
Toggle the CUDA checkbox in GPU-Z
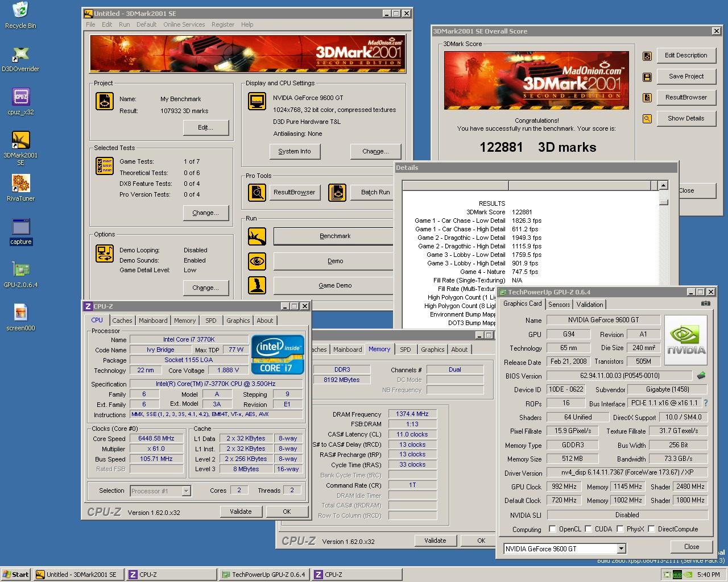click(x=588, y=529)
